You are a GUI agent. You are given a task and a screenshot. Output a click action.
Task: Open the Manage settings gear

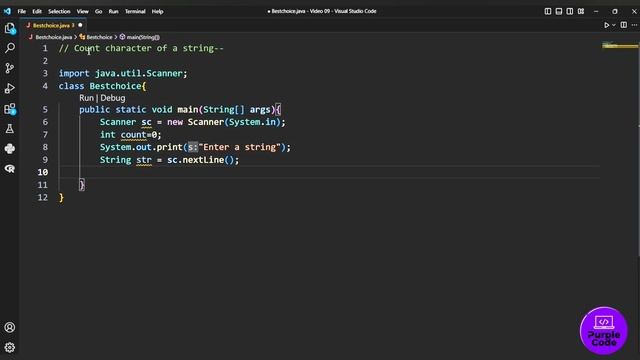click(x=10, y=347)
